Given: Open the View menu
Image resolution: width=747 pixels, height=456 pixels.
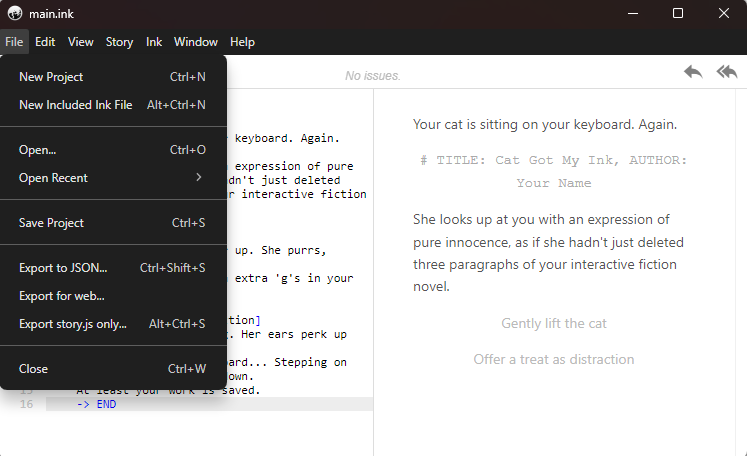Looking at the screenshot, I should 81,42.
